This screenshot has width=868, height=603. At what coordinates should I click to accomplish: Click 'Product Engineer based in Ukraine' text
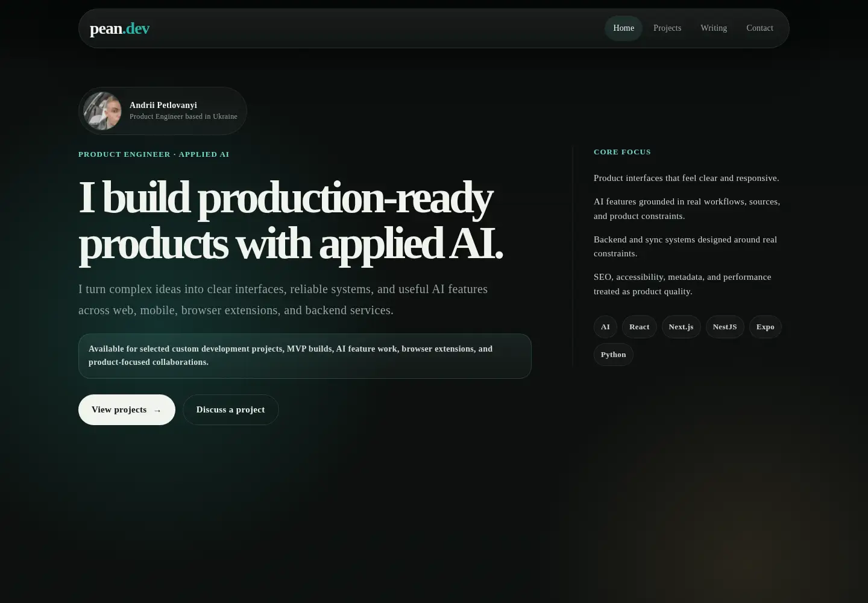(x=183, y=116)
